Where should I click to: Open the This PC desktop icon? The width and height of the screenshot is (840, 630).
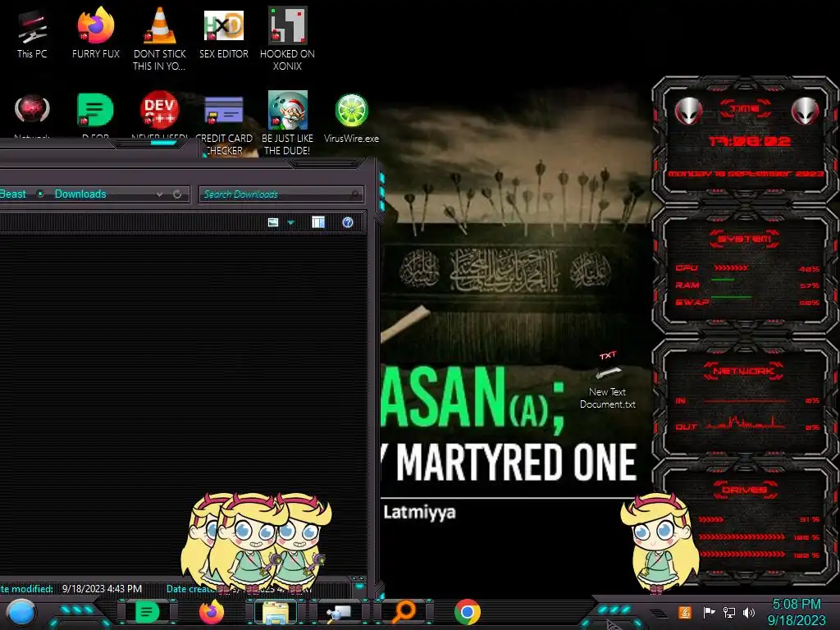point(32,33)
